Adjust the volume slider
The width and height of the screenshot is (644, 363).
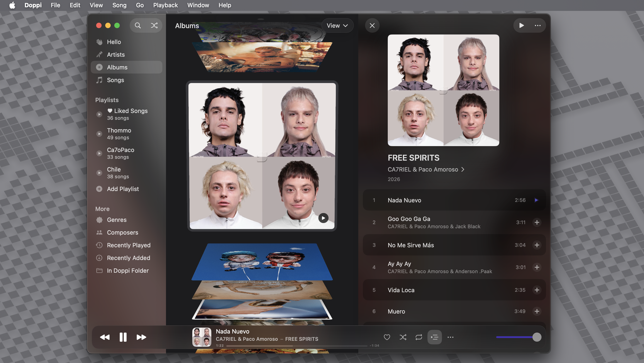[x=519, y=337]
